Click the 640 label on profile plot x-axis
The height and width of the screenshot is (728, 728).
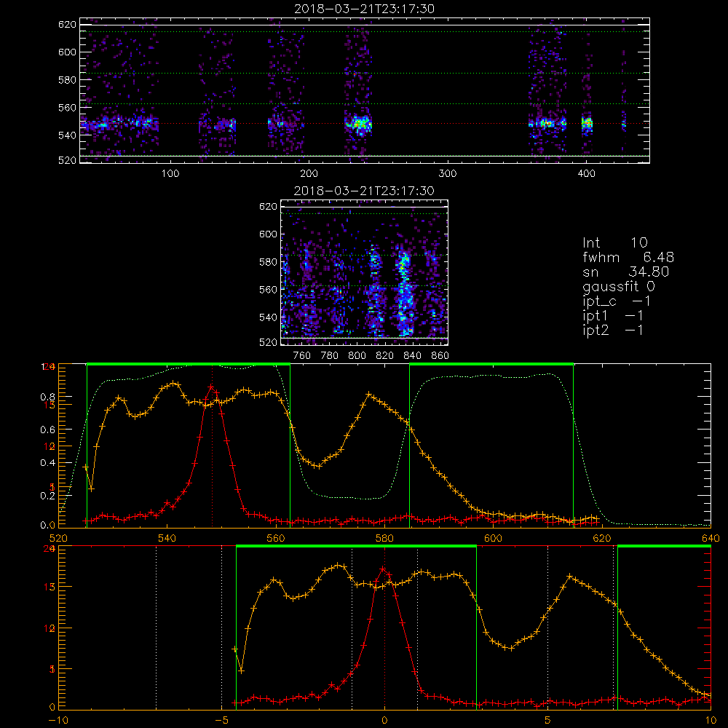(711, 539)
